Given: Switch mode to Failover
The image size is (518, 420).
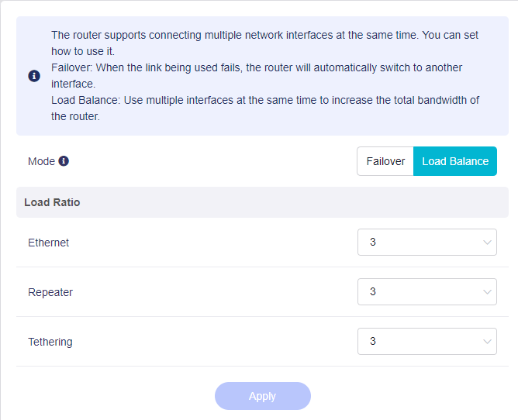Looking at the screenshot, I should point(385,161).
